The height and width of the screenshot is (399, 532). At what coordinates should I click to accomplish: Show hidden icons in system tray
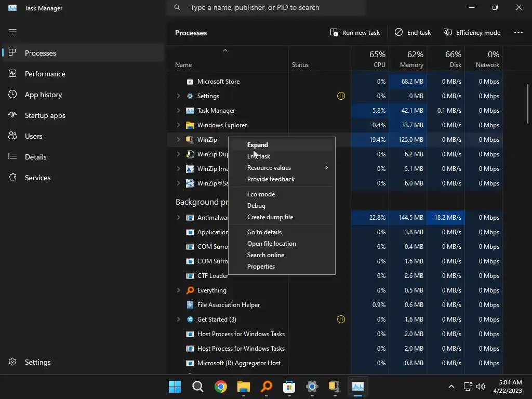click(x=451, y=387)
